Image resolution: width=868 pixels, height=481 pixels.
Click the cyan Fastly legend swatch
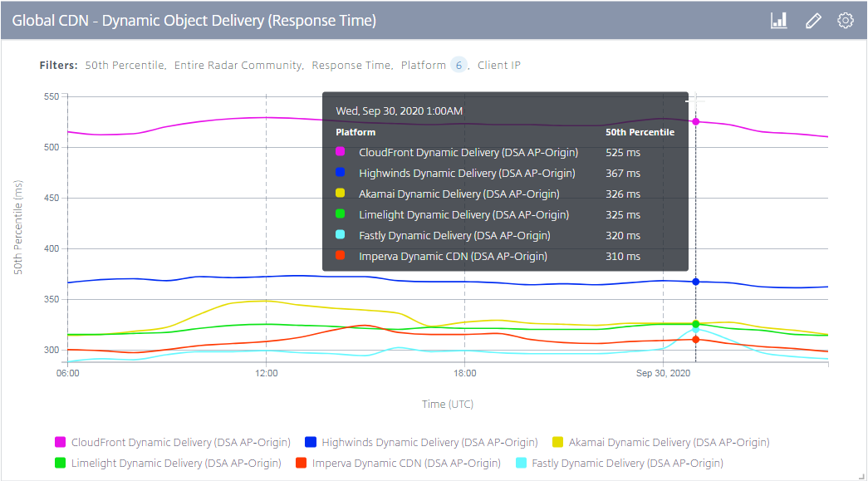(x=521, y=463)
